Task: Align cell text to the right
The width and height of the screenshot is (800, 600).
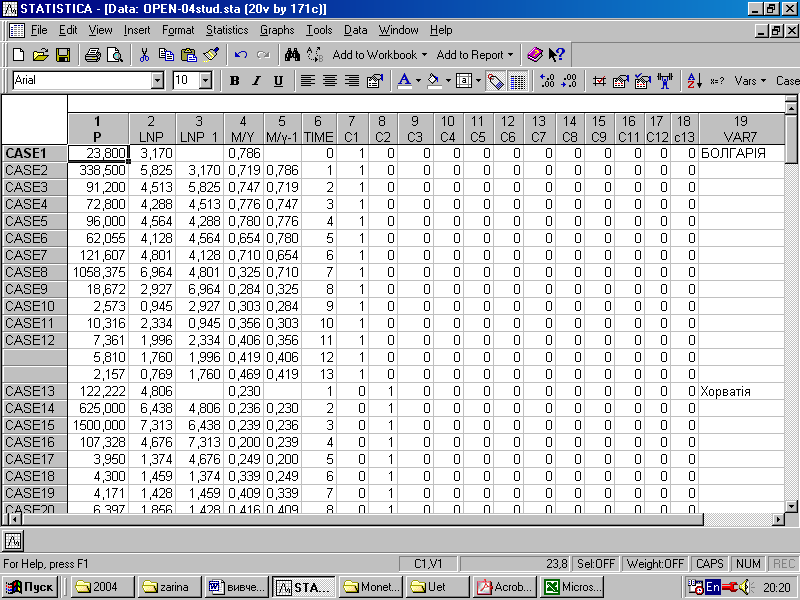Action: coord(352,81)
